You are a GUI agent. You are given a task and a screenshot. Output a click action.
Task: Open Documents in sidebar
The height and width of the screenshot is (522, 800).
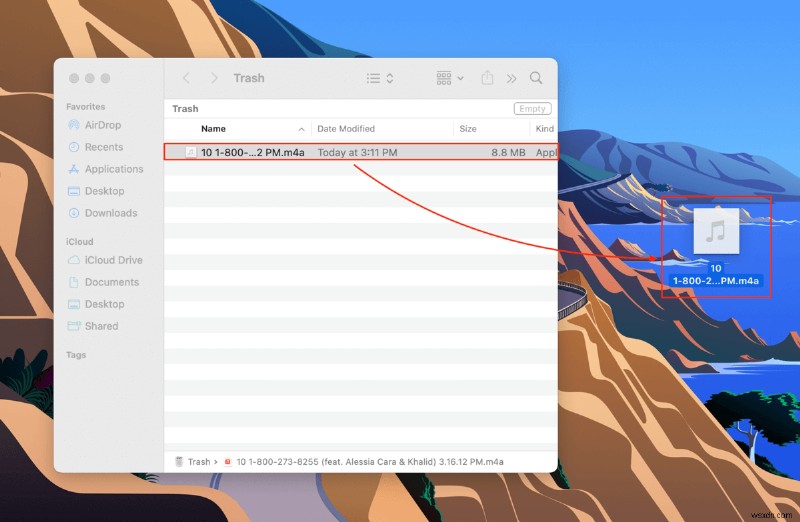[112, 282]
